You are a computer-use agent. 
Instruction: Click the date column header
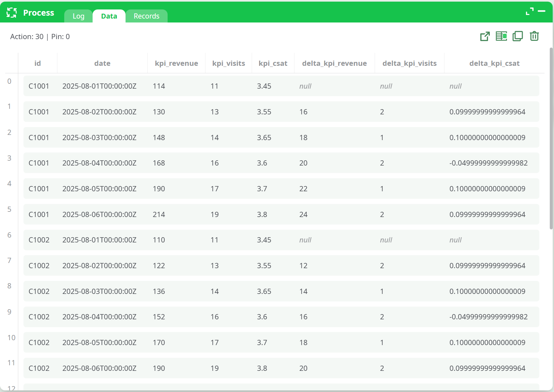click(102, 63)
